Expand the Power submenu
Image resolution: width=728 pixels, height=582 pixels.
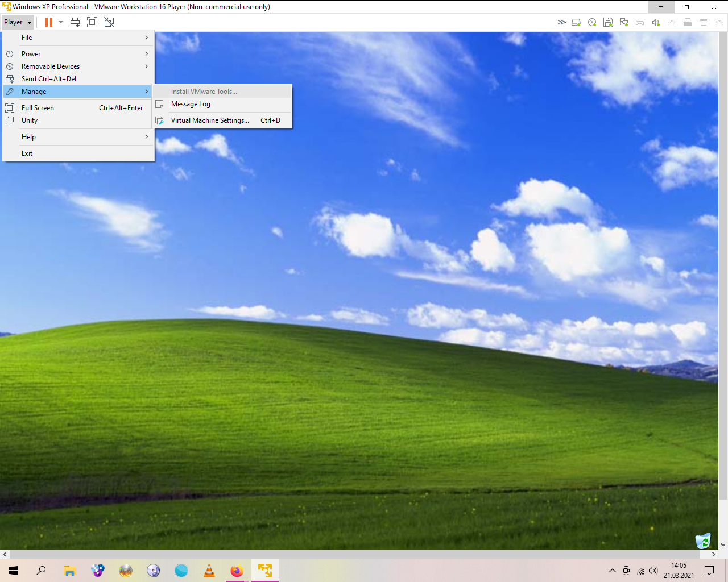pyautogui.click(x=78, y=54)
